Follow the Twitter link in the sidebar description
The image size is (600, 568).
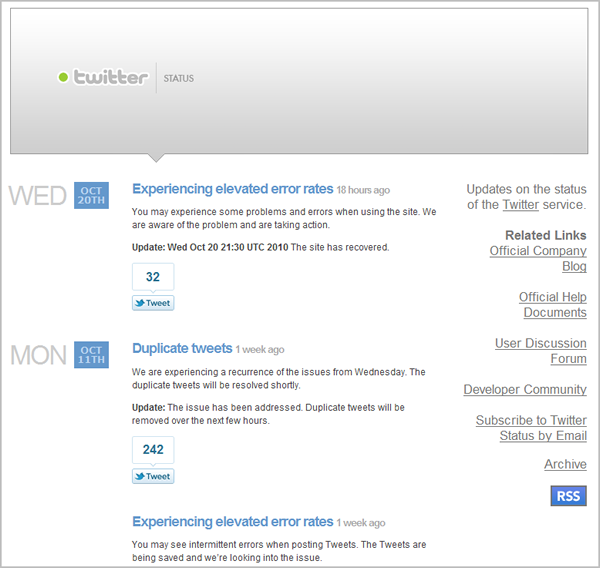click(x=520, y=205)
